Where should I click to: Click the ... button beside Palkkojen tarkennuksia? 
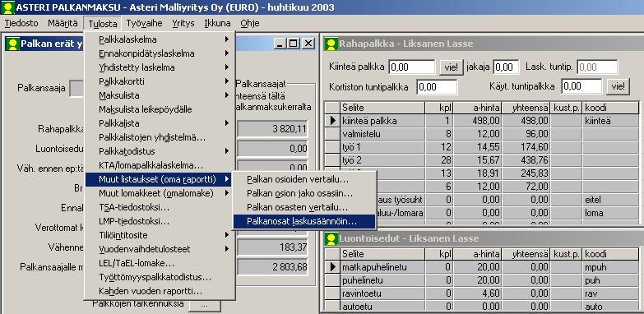coord(205,305)
